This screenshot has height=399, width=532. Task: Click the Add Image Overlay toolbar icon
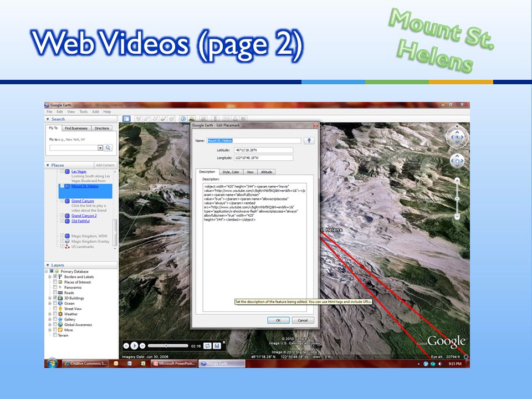(x=163, y=119)
